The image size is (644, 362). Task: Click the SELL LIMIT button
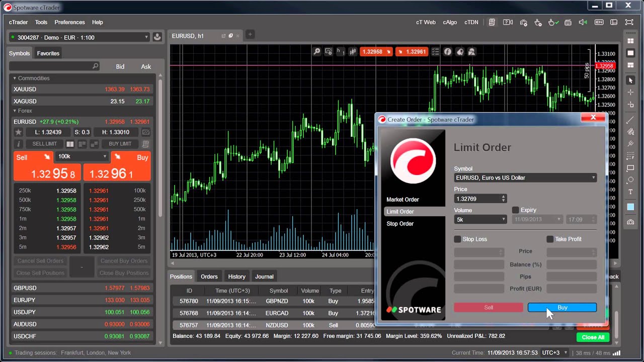pos(45,144)
